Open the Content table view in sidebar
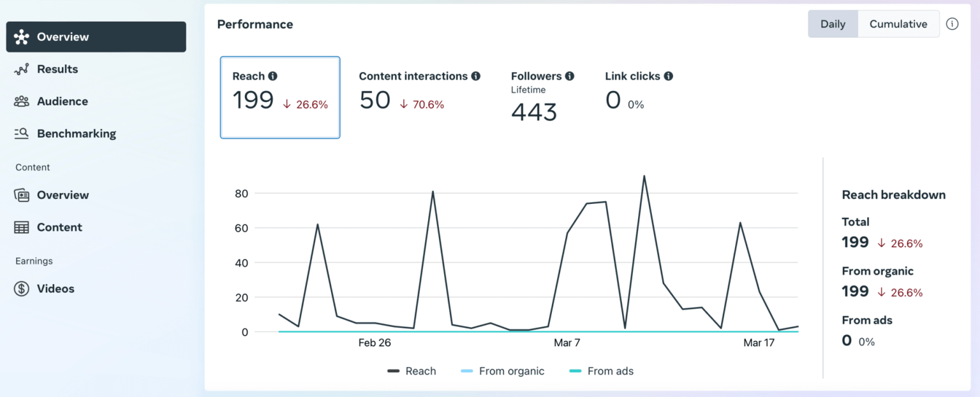980x397 pixels. click(x=22, y=227)
